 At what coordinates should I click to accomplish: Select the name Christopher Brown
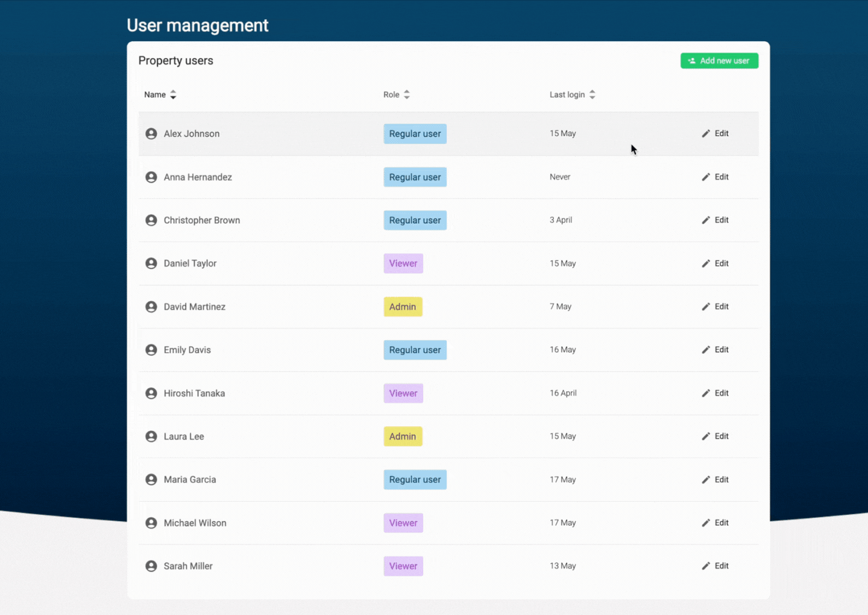202,220
